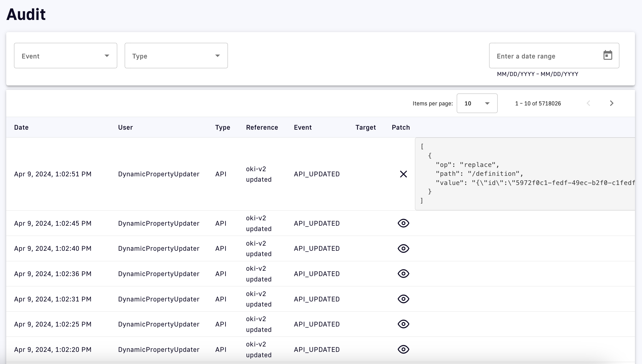Change items per page dropdown
Image resolution: width=642 pixels, height=364 pixels.
(477, 103)
